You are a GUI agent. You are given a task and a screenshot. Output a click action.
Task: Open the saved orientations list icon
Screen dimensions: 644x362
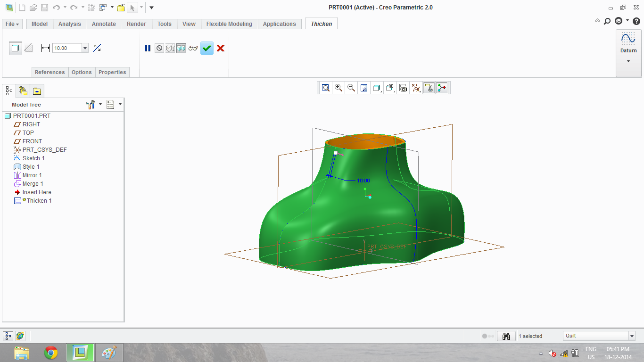click(390, 88)
